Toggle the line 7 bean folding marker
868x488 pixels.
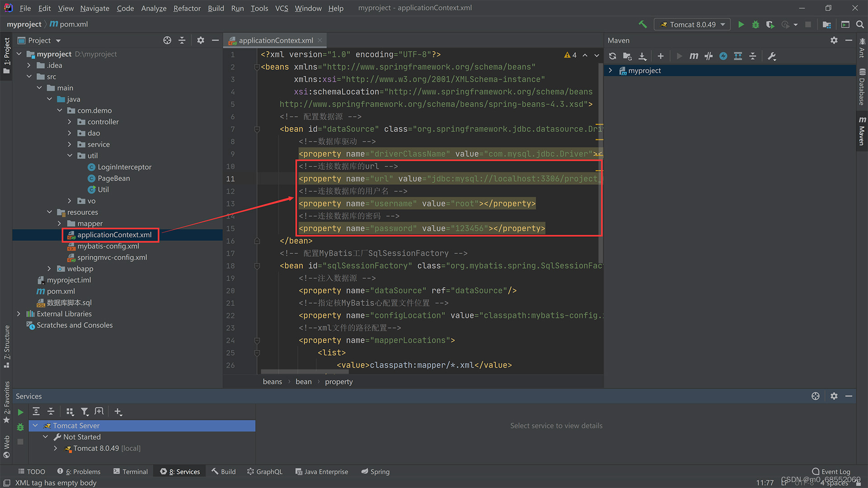click(257, 129)
